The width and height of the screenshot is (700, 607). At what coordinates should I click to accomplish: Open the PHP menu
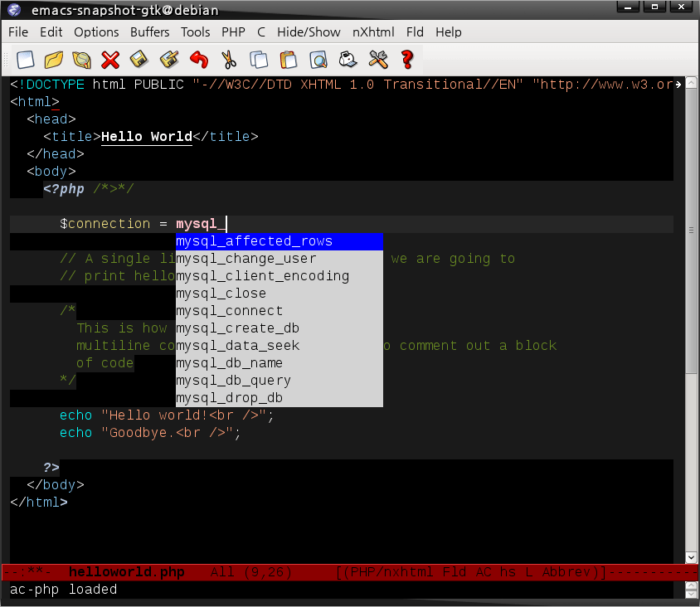point(233,32)
